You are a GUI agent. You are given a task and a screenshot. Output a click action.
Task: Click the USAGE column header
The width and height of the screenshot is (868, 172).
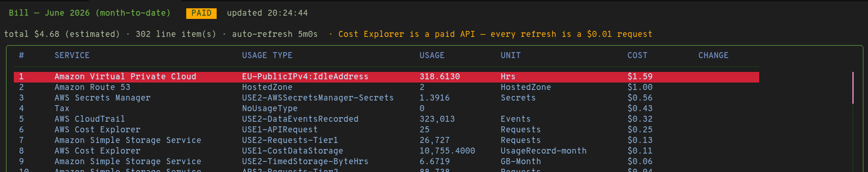(432, 55)
